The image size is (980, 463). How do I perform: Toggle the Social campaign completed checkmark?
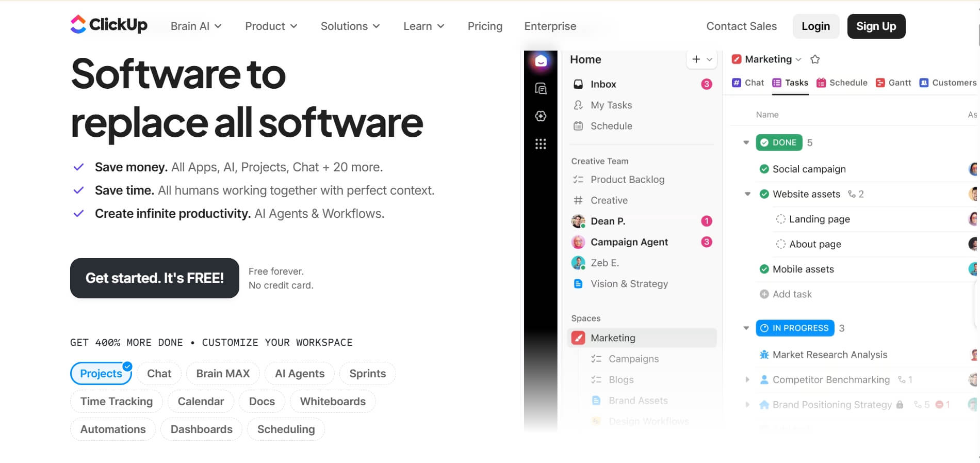pos(764,169)
